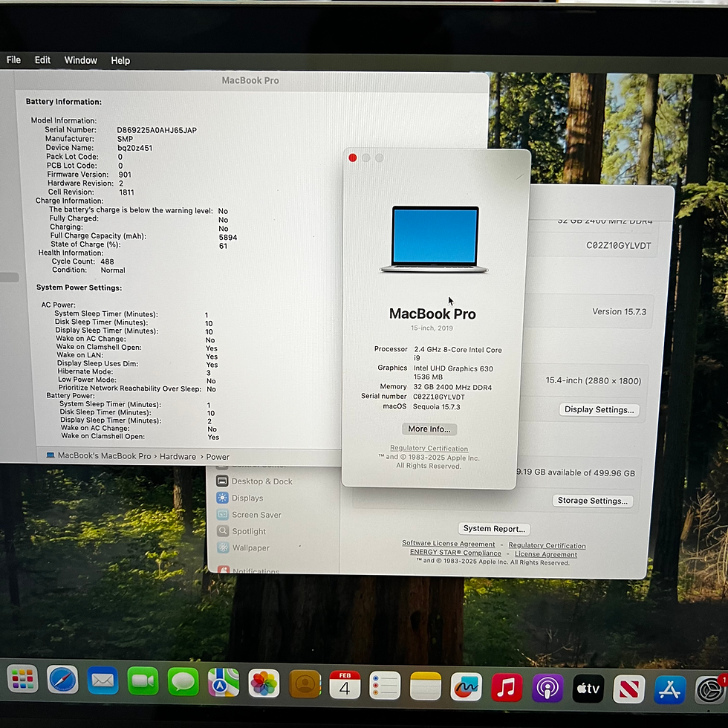728x728 pixels.
Task: Open Podcasts from the Dock
Action: [547, 688]
